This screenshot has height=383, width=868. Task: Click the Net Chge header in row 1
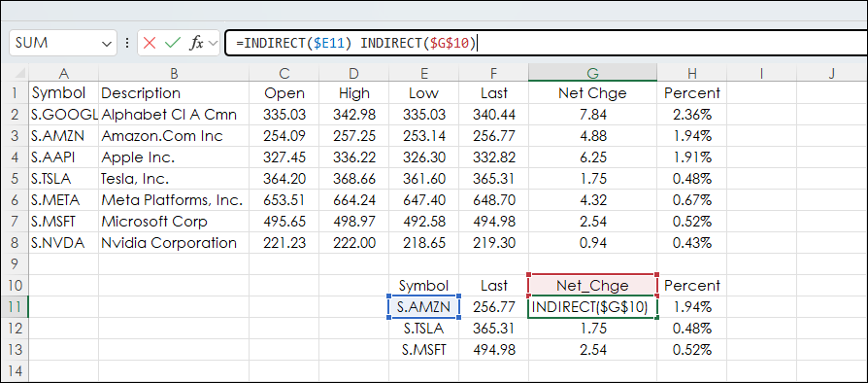tap(593, 92)
